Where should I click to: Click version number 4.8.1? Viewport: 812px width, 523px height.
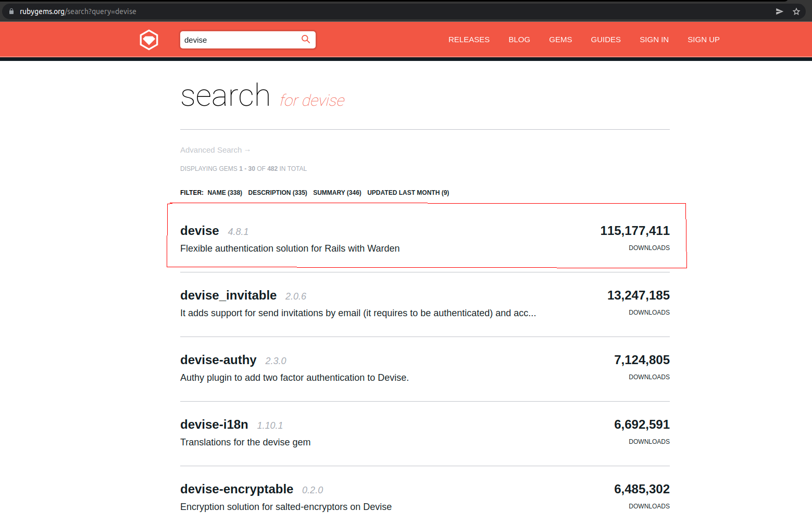[x=238, y=232]
